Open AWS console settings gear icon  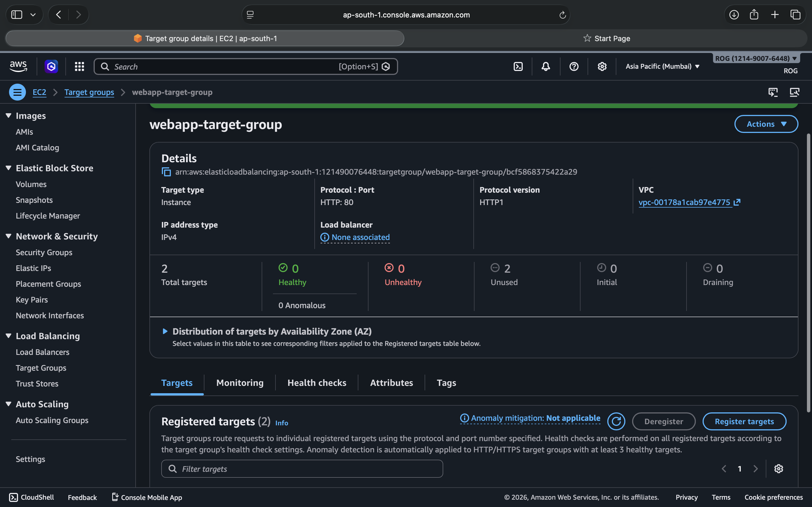point(602,66)
